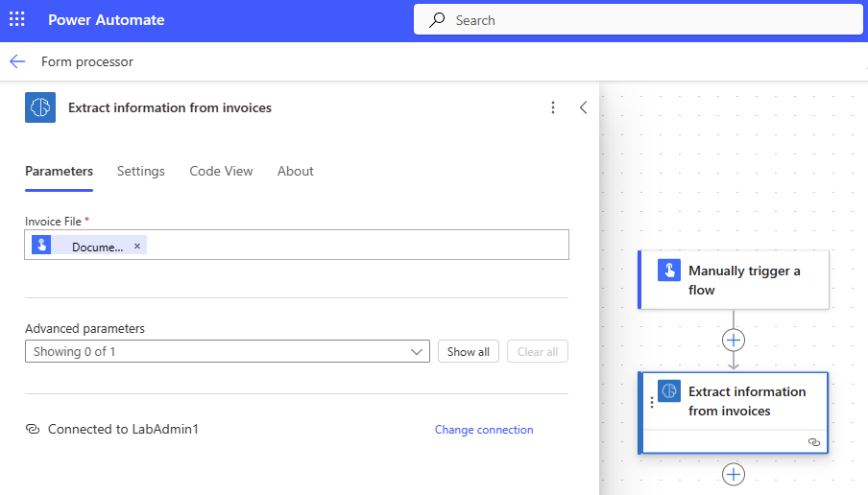This screenshot has width=868, height=495.
Task: Click the trigger icon inside the token
Action: pyautogui.click(x=41, y=245)
